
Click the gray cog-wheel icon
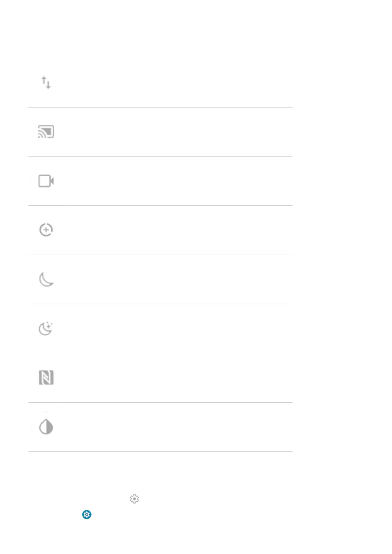[x=134, y=499]
